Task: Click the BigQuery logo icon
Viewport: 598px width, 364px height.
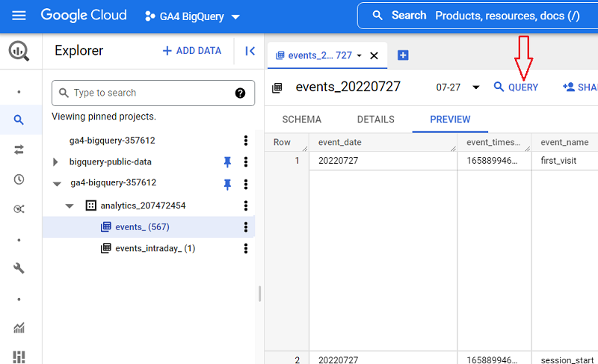Action: [19, 51]
